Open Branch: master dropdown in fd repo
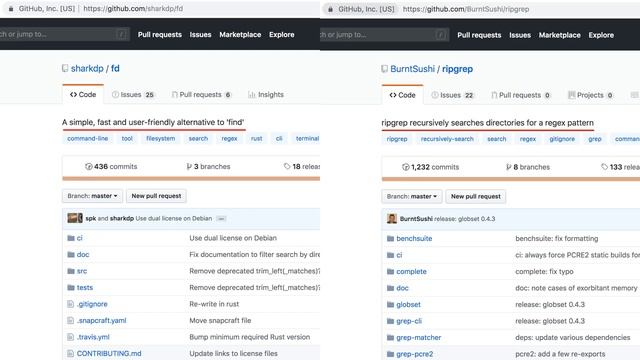The width and height of the screenshot is (640, 360). pos(92,196)
